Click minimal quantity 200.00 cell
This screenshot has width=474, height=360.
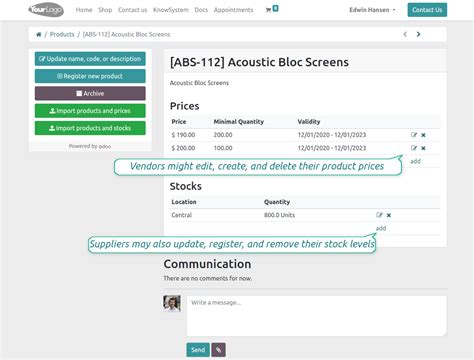[x=223, y=135]
